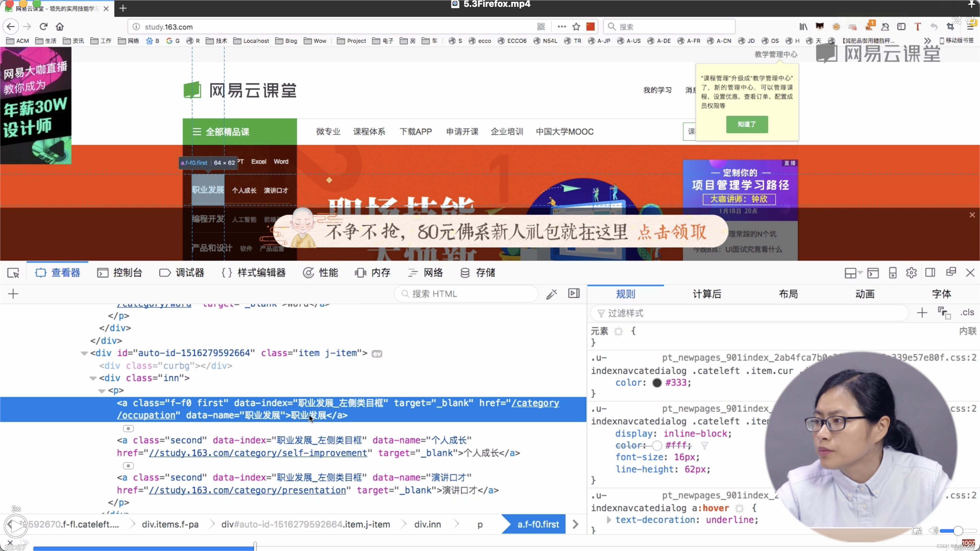Click the 中国大学MOOC navigation link
The image size is (980, 551).
point(565,132)
